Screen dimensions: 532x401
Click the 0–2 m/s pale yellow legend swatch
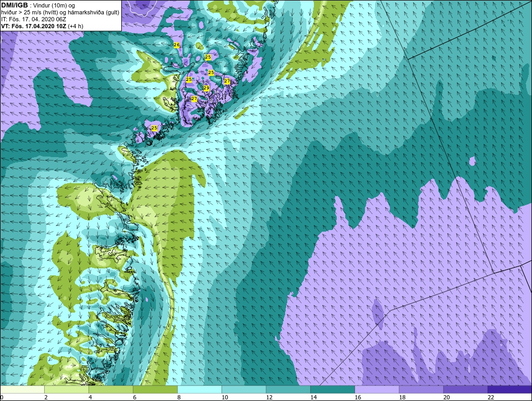click(x=22, y=389)
